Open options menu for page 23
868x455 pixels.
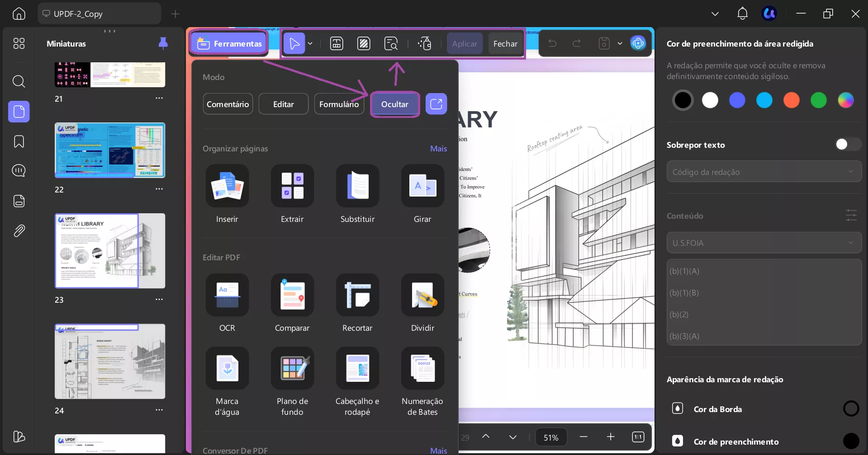point(159,300)
